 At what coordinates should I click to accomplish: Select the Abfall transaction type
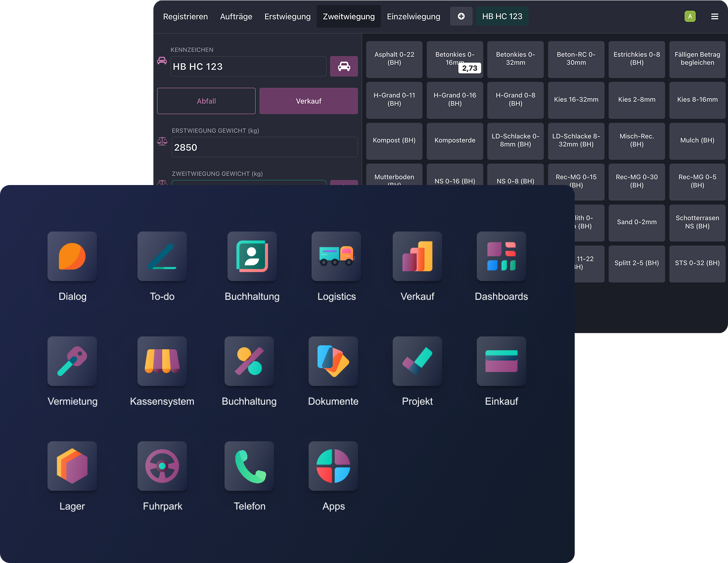pyautogui.click(x=206, y=100)
